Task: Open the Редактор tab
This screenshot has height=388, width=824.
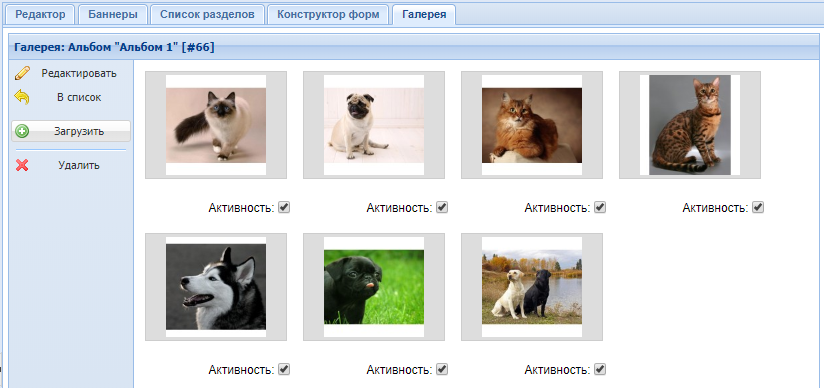Action: click(x=40, y=14)
